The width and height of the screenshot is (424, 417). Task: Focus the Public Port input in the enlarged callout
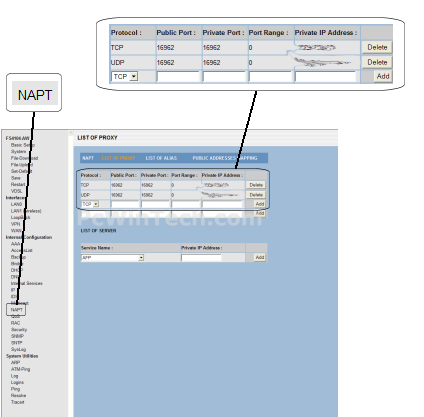click(178, 77)
